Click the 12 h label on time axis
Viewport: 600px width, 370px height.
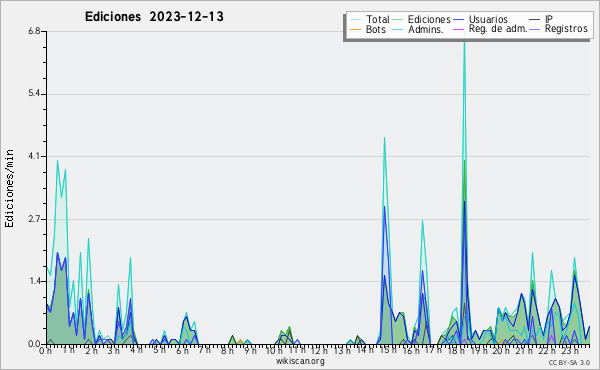(x=318, y=350)
